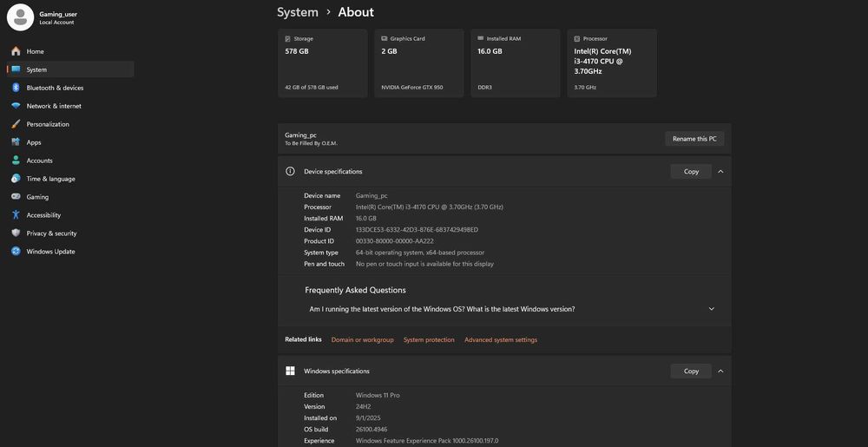Screen dimensions: 868x447
Task: Click the Gaming controller icon
Action: tap(16, 197)
